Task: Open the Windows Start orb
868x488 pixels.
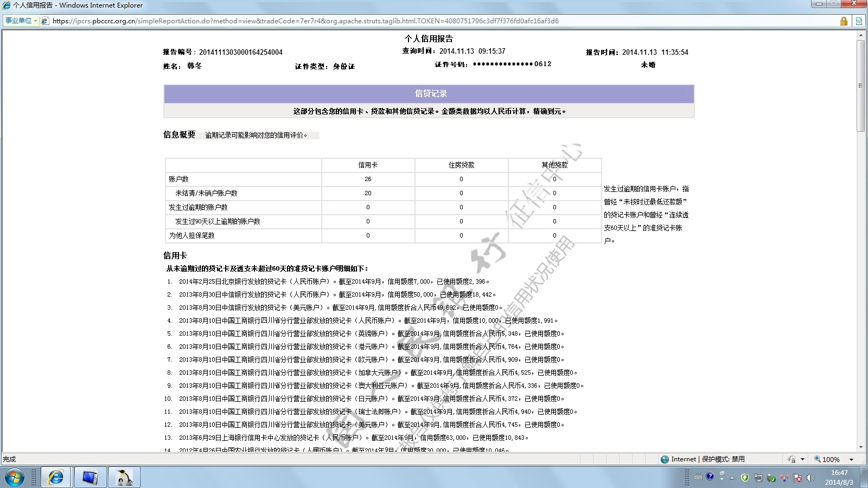Action: tap(15, 478)
